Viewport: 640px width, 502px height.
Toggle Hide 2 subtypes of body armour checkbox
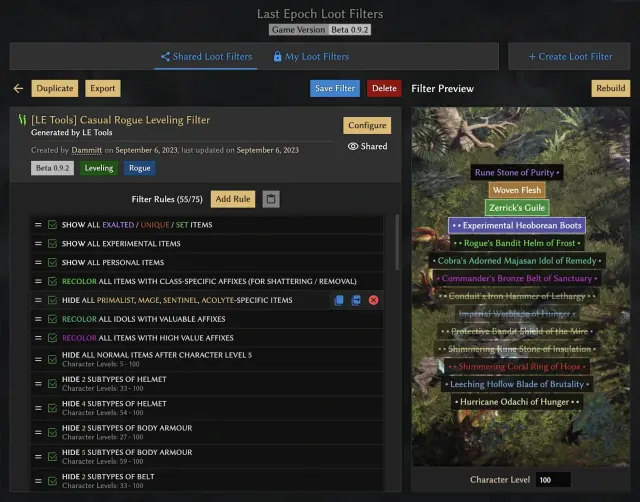point(52,432)
